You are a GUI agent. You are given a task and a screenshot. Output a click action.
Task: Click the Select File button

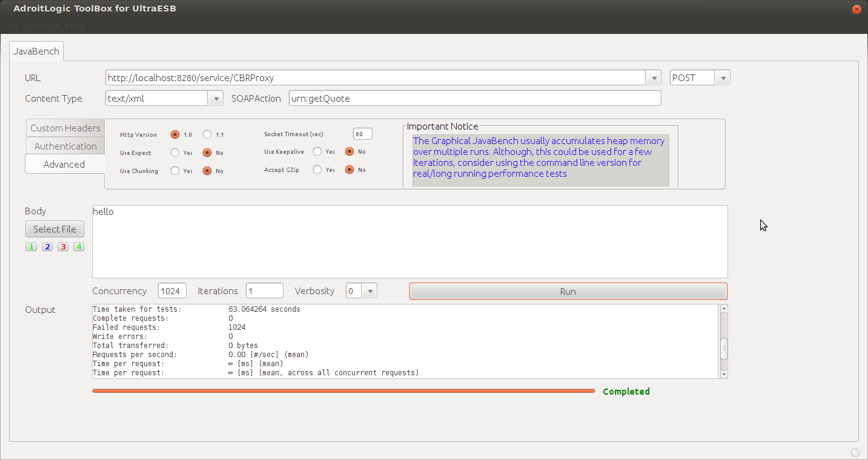pyautogui.click(x=55, y=229)
